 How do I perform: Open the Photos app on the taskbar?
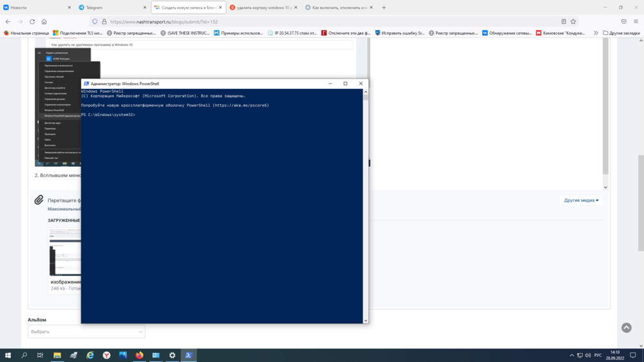tap(123, 355)
